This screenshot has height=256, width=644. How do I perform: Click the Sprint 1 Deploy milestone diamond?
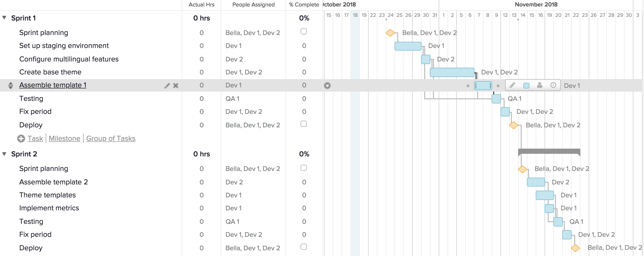(x=513, y=125)
